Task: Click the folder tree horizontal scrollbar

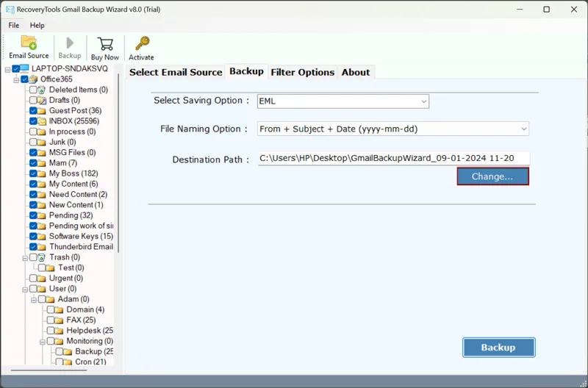Action: click(49, 370)
